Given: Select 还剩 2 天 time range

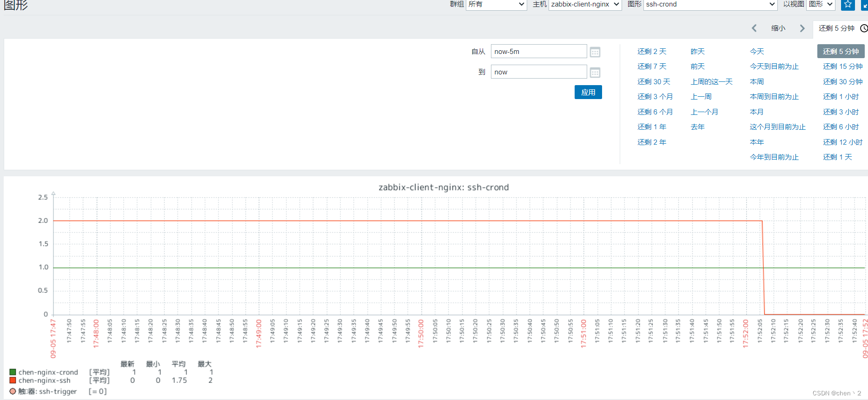Looking at the screenshot, I should click(652, 52).
